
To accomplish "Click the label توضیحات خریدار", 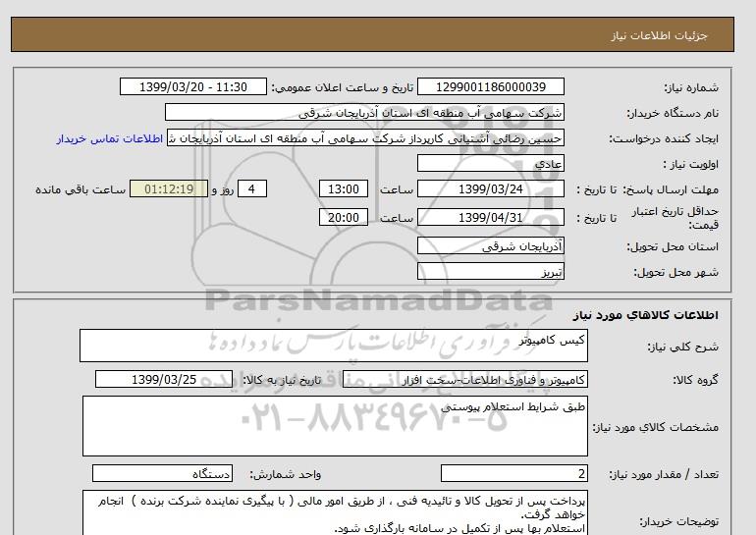I will click(x=678, y=521).
